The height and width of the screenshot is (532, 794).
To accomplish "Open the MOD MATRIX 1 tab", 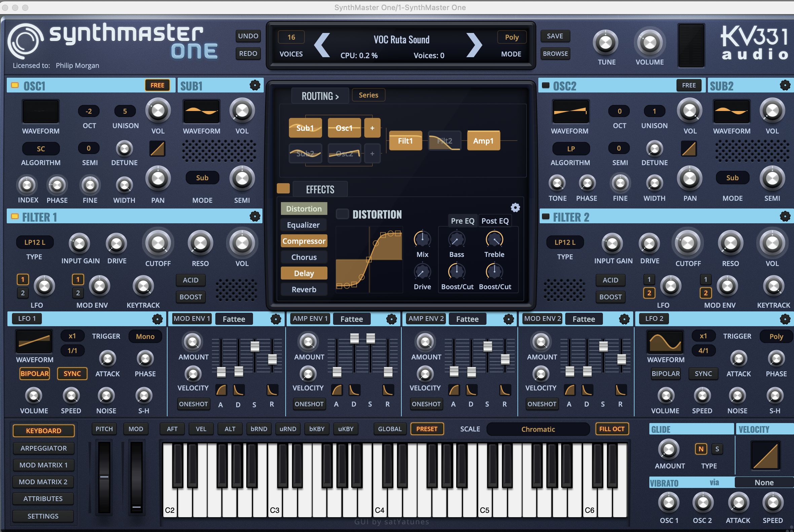I will 43,465.
